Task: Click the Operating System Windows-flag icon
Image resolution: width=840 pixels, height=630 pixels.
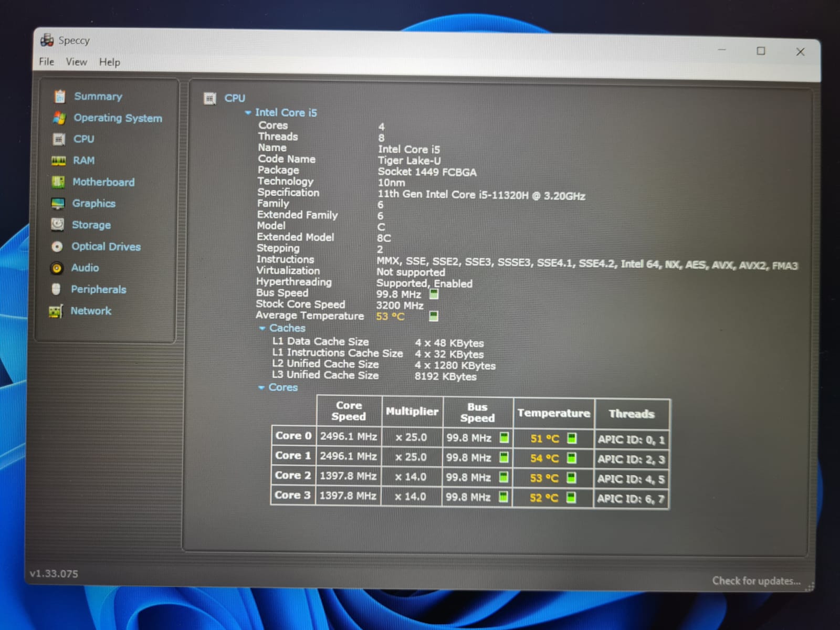Action: click(x=59, y=118)
